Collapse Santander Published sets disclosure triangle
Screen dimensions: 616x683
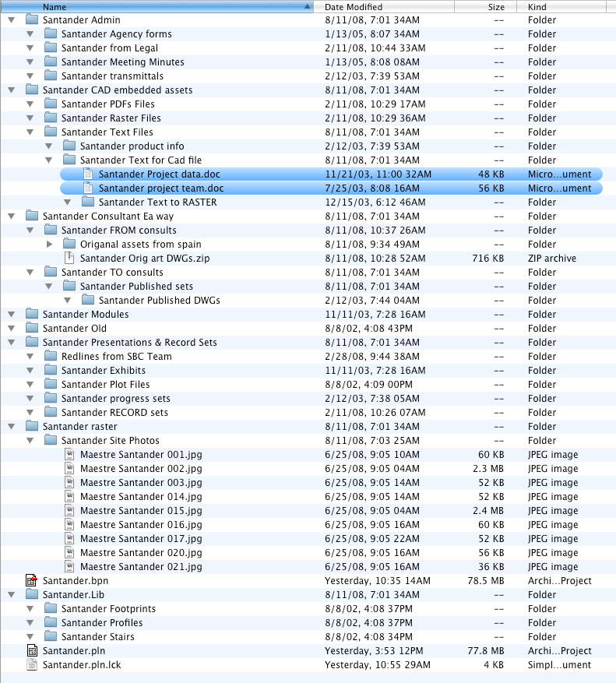click(49, 286)
